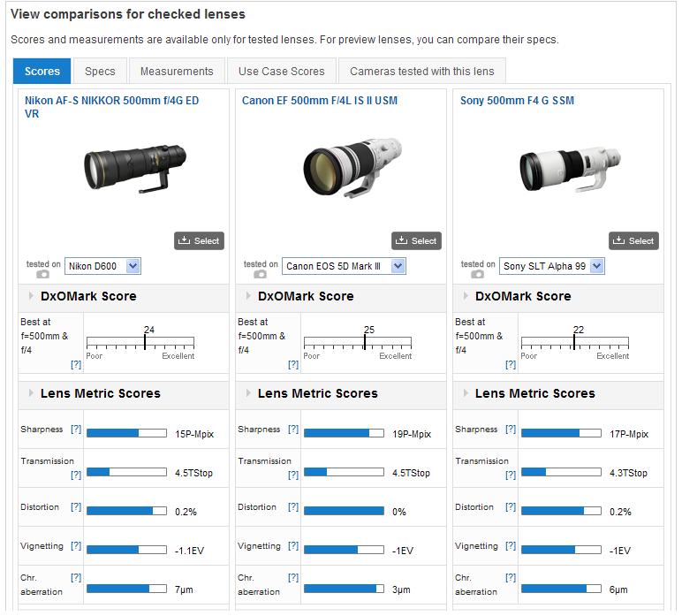Open Nikon Transmission help [?]
Screen dimensions: 682x616
tap(76, 475)
